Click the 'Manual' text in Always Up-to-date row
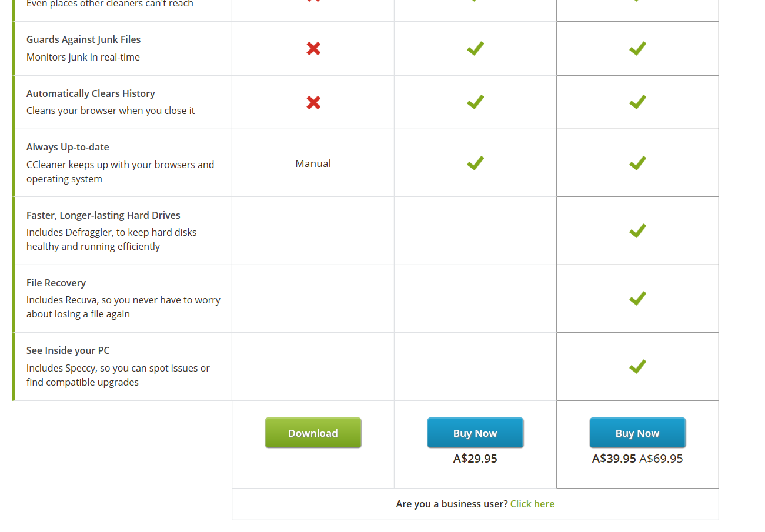This screenshot has height=532, width=765. point(313,163)
